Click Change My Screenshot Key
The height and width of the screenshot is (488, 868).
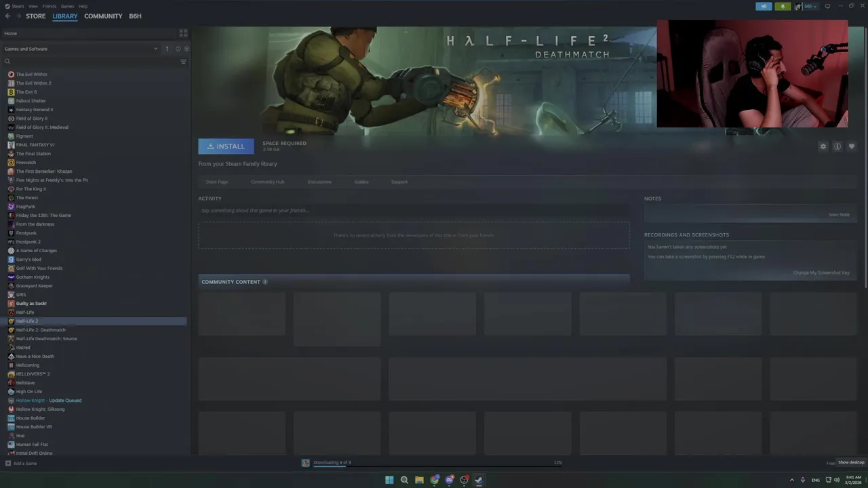click(821, 272)
